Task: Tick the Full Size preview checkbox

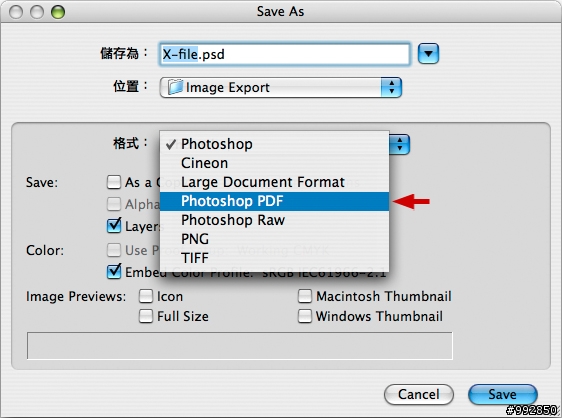Action: 146,316
